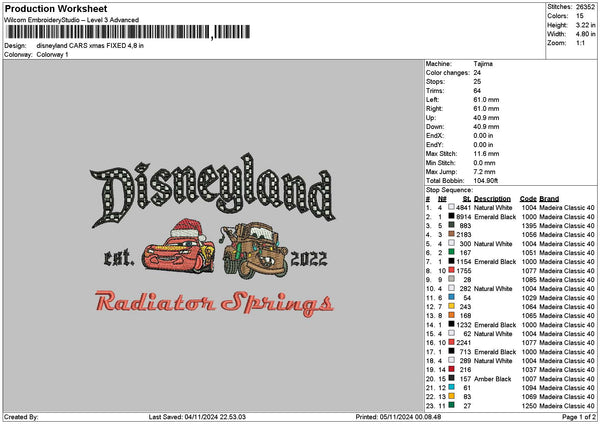600x424 pixels.
Task: Click the red Lightning McQueen car in preview
Action: pyautogui.click(x=178, y=247)
